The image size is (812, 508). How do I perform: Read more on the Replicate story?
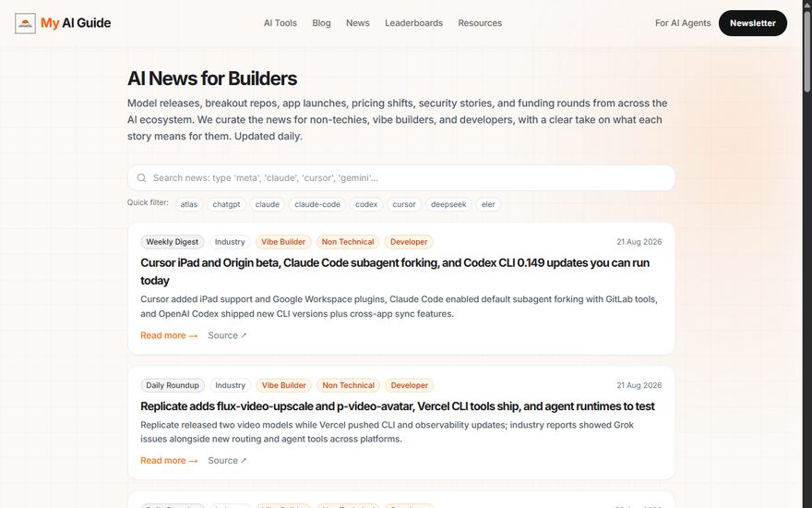pos(169,460)
